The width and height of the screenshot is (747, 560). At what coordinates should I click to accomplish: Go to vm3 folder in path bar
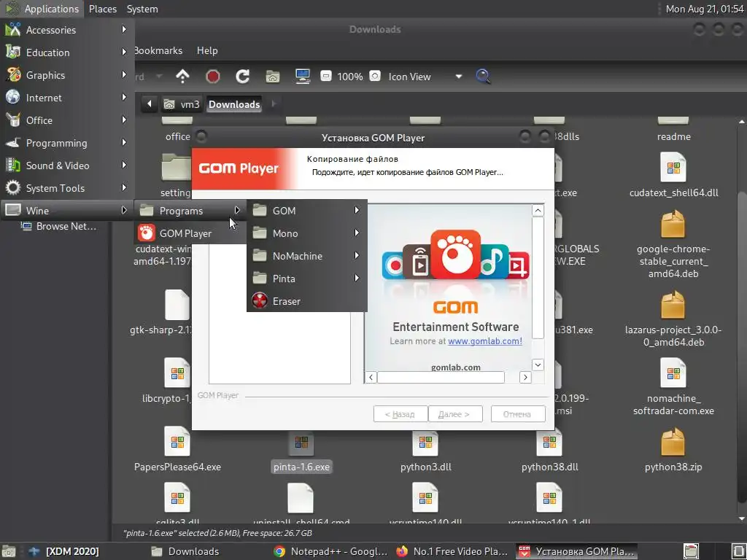point(182,104)
